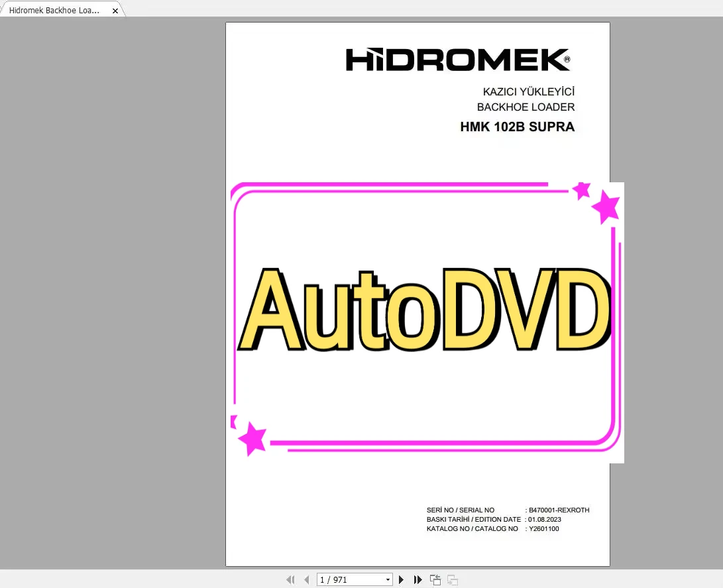The image size is (723, 588).
Task: Go to the first page
Action: 290,579
